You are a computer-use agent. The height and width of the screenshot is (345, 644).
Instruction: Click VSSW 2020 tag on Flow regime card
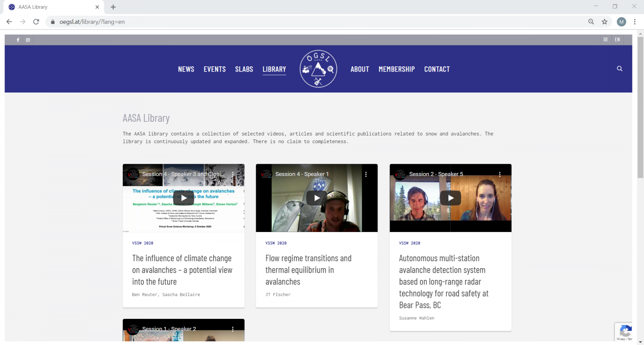pos(276,243)
